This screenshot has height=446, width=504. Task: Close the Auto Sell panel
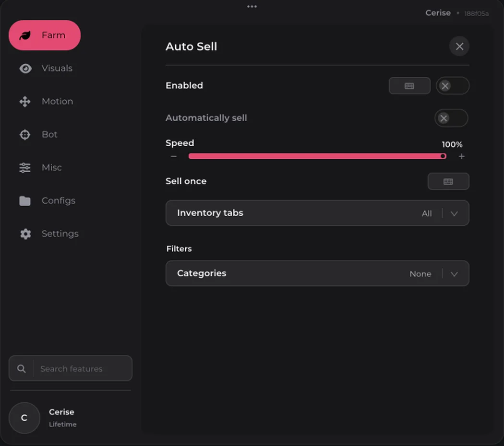pos(459,46)
